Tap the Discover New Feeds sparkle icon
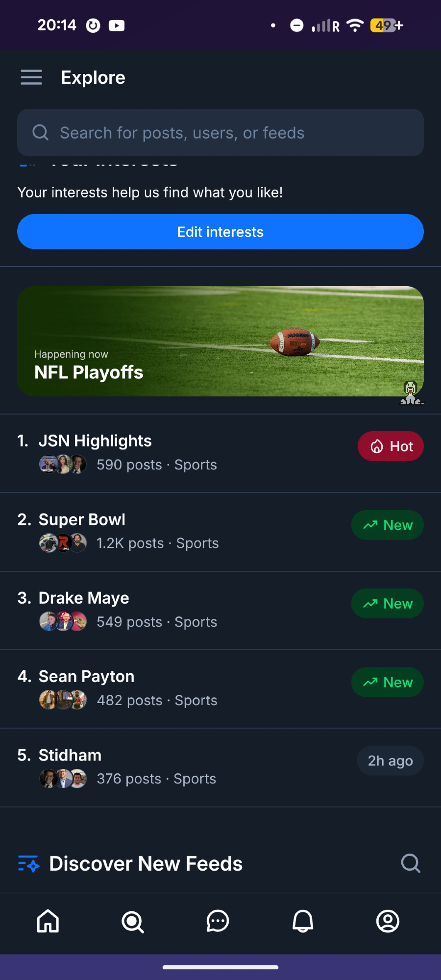This screenshot has width=441, height=980. click(x=29, y=863)
